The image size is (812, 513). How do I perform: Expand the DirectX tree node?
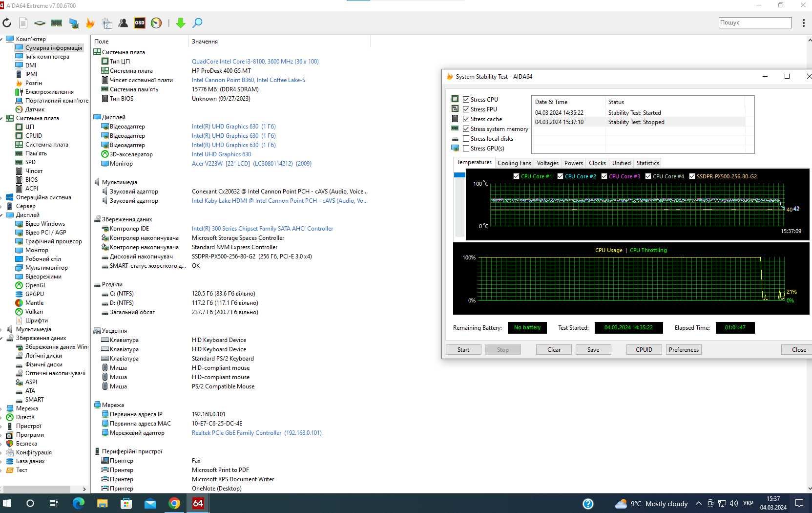coord(2,417)
